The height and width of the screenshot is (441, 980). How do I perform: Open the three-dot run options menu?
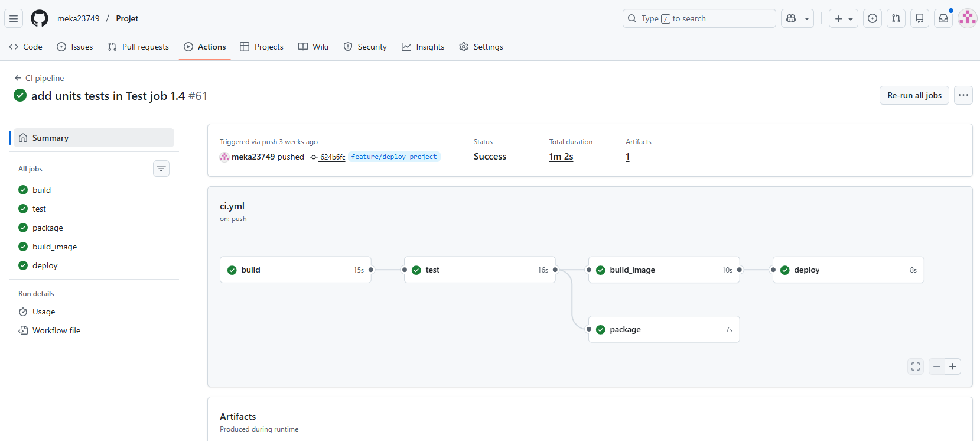963,95
